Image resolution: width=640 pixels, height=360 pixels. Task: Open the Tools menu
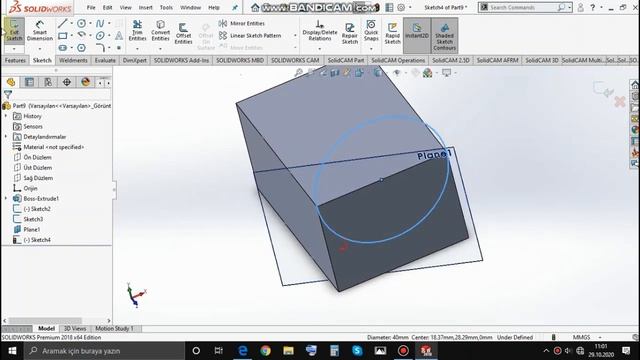166,7
